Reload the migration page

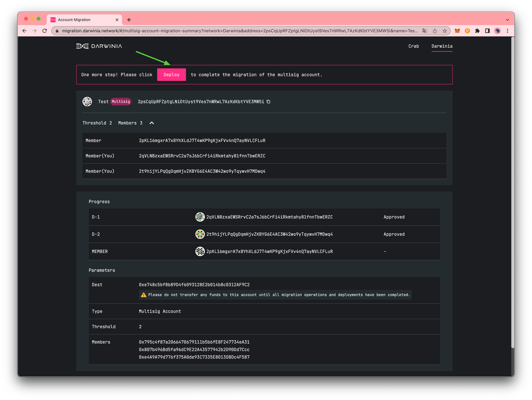pyautogui.click(x=45, y=31)
